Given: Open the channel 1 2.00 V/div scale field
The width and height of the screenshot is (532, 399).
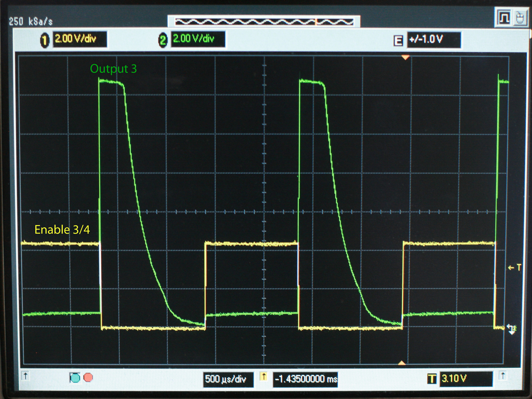Looking at the screenshot, I should (80, 39).
